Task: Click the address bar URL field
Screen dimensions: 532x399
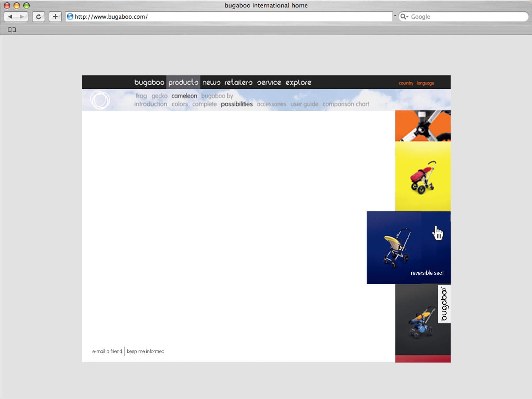Action: point(229,17)
